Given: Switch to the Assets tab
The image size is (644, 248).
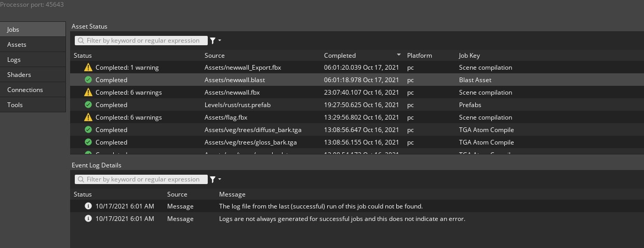Looking at the screenshot, I should 33,45.
